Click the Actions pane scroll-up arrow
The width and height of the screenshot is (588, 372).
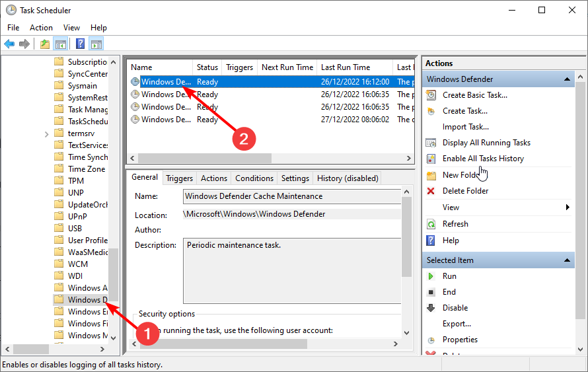581,77
